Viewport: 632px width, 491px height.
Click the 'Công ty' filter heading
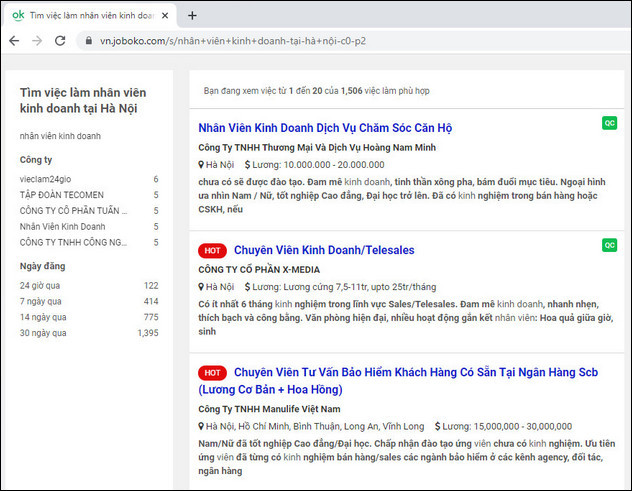[x=36, y=160]
